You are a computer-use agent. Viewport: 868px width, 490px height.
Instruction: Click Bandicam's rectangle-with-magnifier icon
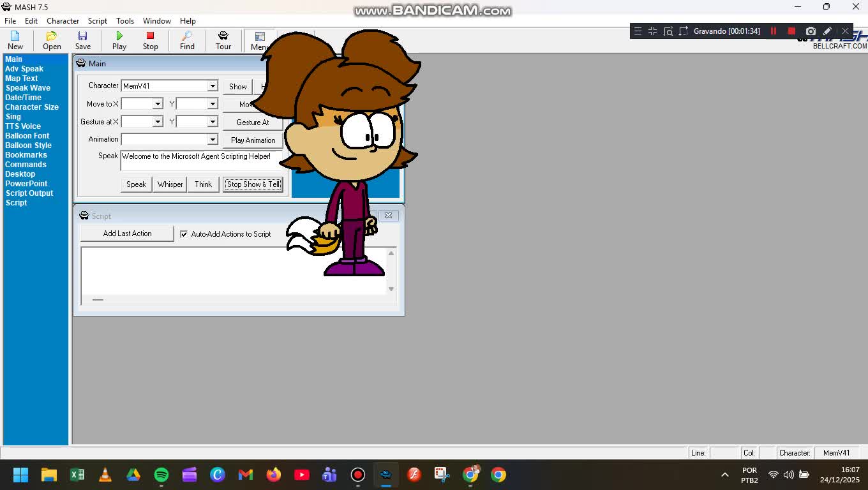[x=668, y=31]
